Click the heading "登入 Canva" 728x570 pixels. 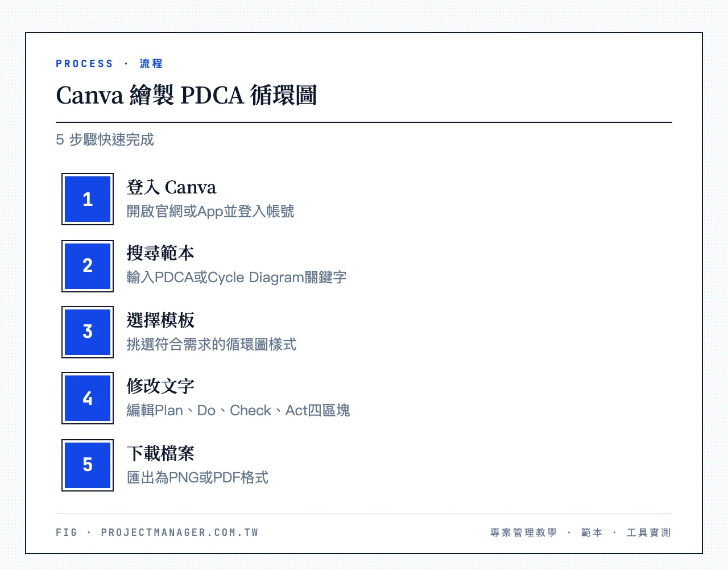[171, 187]
